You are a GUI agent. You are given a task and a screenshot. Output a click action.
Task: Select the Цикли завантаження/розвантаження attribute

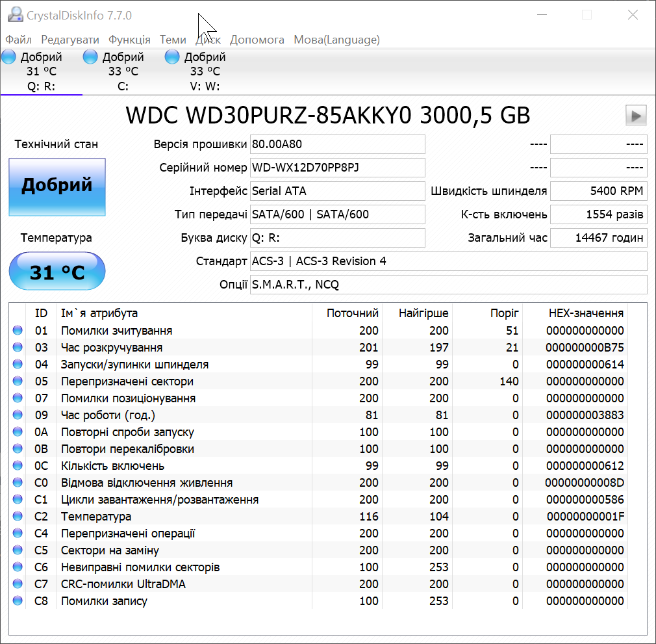click(160, 500)
